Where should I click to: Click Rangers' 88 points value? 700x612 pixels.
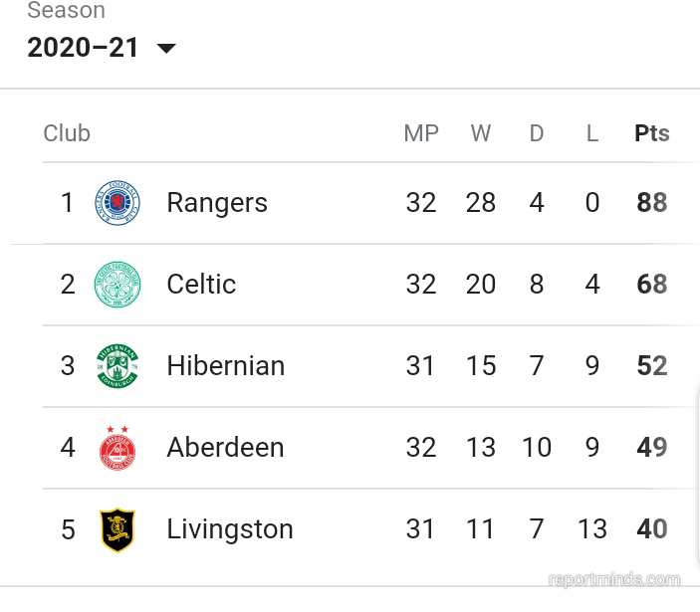coord(652,203)
